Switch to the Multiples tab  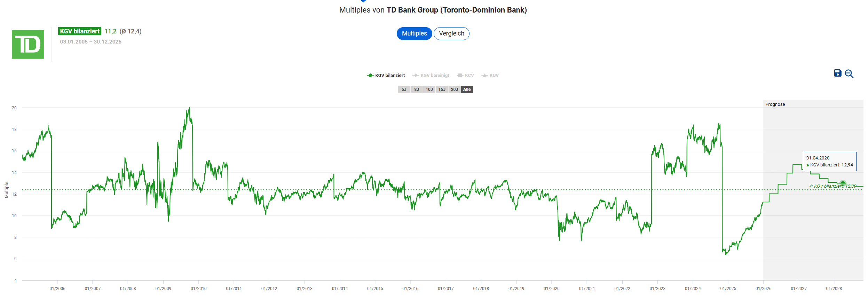(x=414, y=33)
